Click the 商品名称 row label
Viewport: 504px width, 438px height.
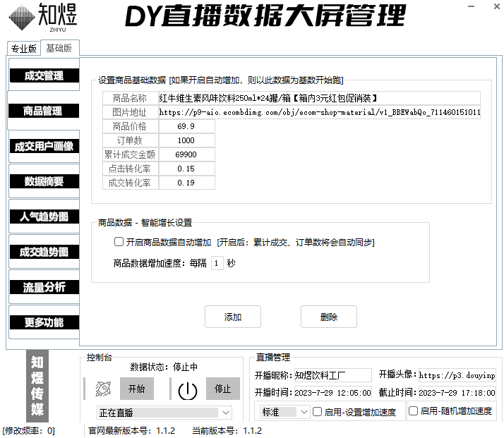point(130,98)
